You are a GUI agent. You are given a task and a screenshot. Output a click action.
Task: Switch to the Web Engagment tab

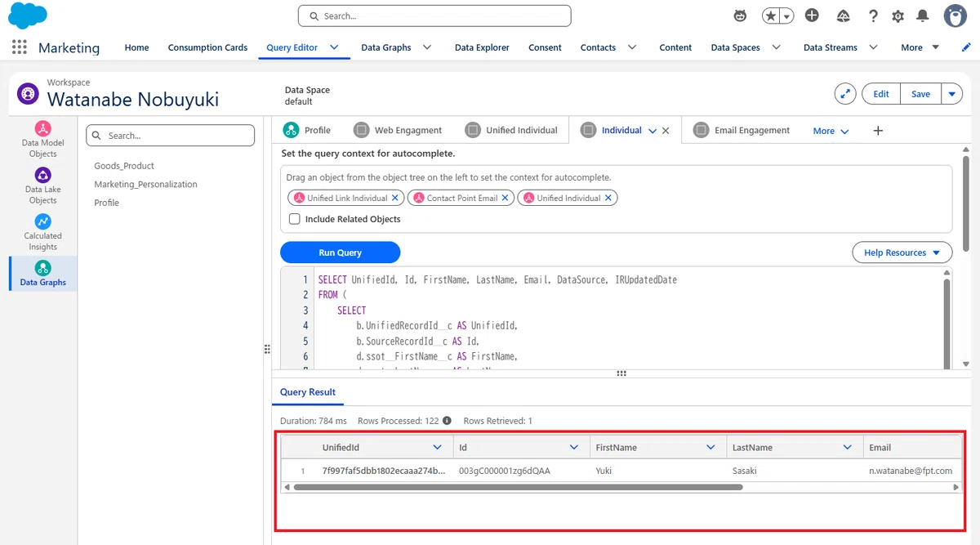[x=398, y=130]
